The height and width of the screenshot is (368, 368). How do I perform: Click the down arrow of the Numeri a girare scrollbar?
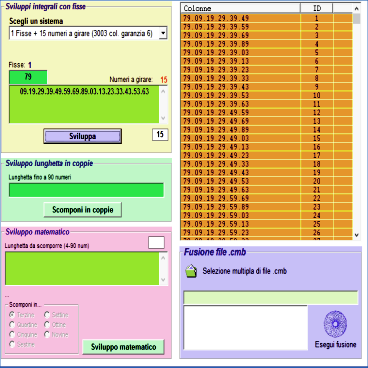point(163,118)
